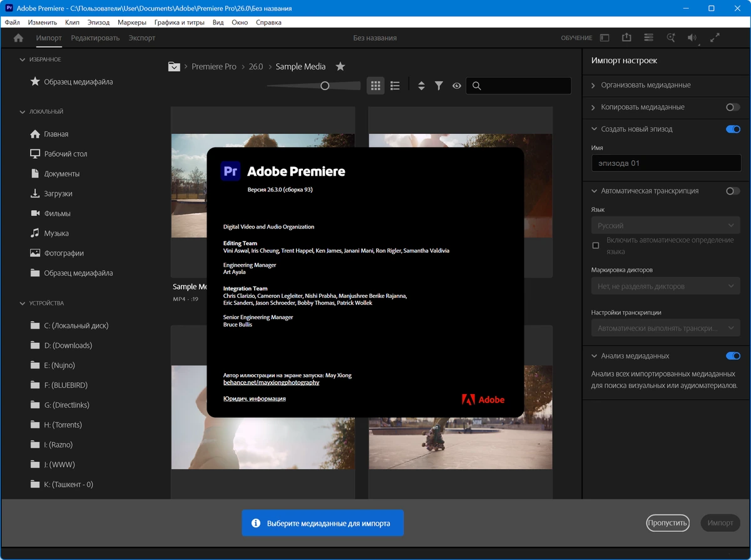The width and height of the screenshot is (751, 560).
Task: Open the audio volume icon in header
Action: coord(692,38)
